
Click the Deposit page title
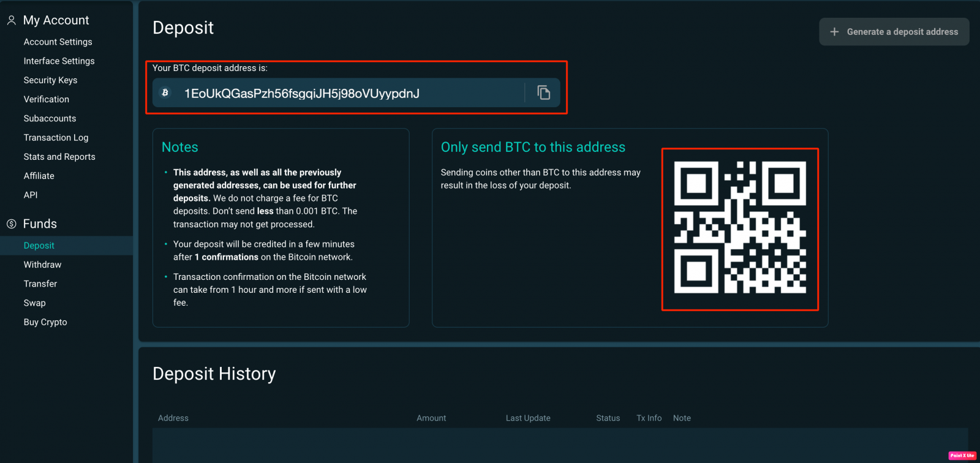(183, 28)
